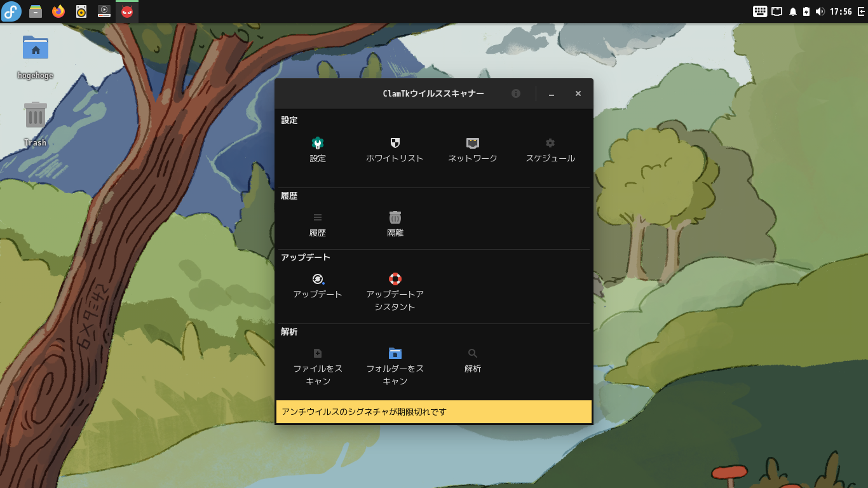Open the 解析 magnifier icon
The height and width of the screenshot is (488, 868).
tap(473, 353)
